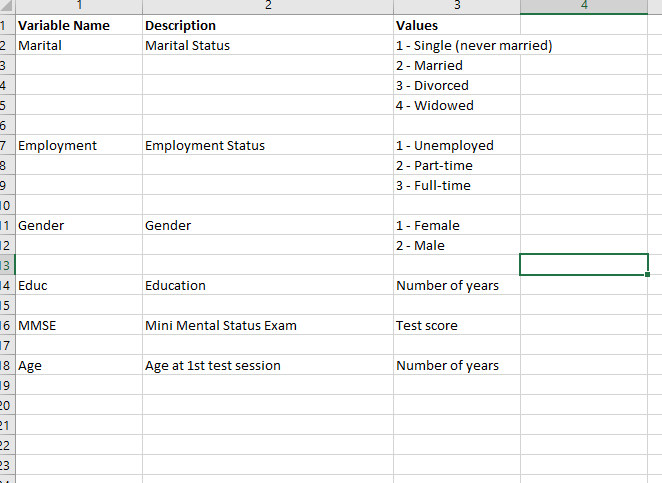Select the '4 - Widowed' cell
This screenshot has height=483, width=662.
click(457, 105)
